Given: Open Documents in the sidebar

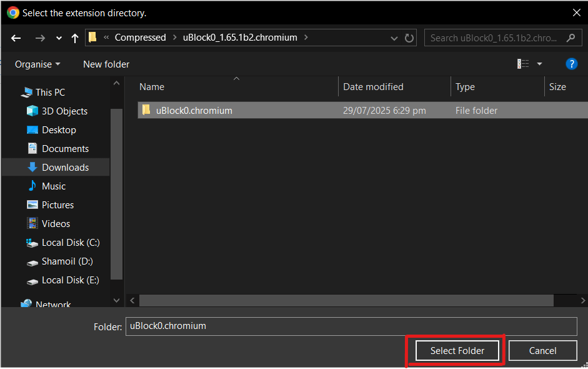Looking at the screenshot, I should (65, 149).
